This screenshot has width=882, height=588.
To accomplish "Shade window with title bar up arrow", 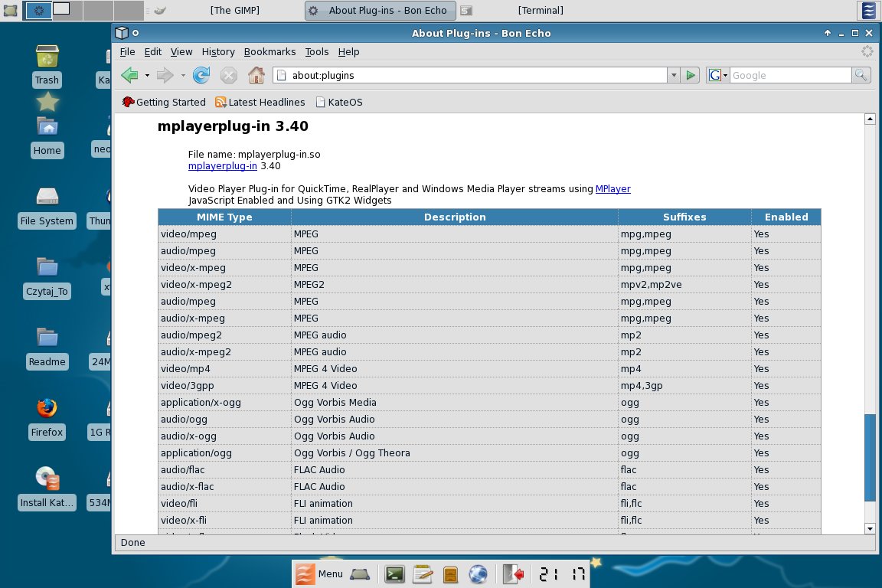I will click(827, 33).
